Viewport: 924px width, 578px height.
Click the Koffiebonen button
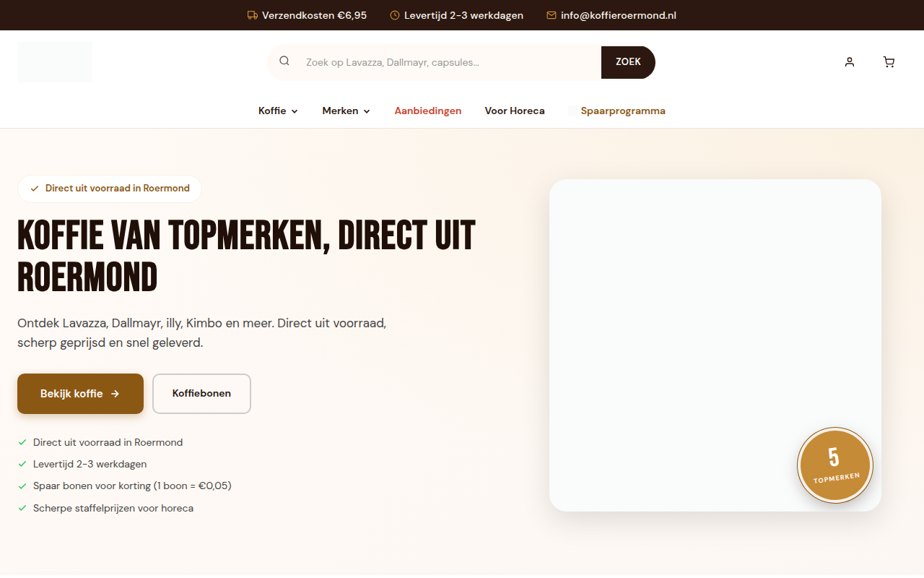coord(201,394)
